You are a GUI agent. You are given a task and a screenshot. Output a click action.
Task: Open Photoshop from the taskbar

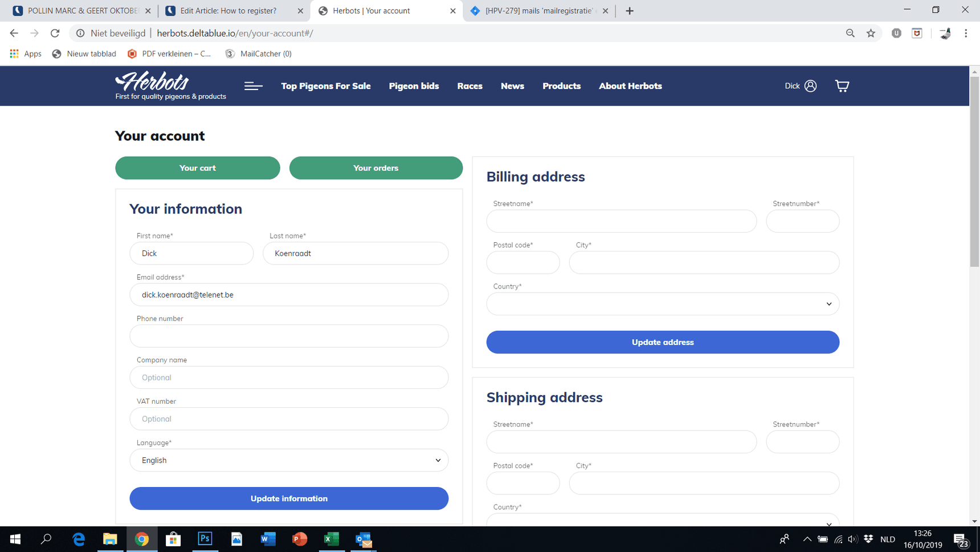pos(205,539)
